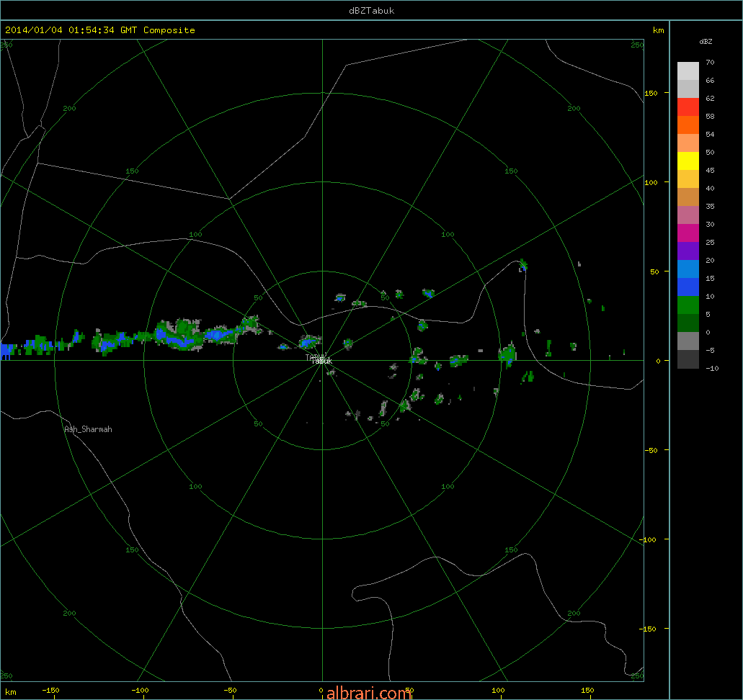Screen dimensions: 743x700
Task: Select the orange 54–58 dBZ legend swatch
Action: tap(688, 125)
